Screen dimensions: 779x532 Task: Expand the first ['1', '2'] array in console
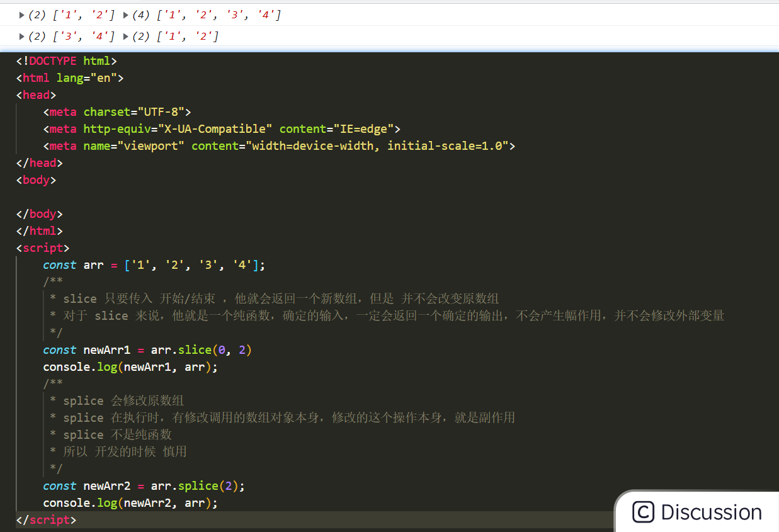(21, 14)
